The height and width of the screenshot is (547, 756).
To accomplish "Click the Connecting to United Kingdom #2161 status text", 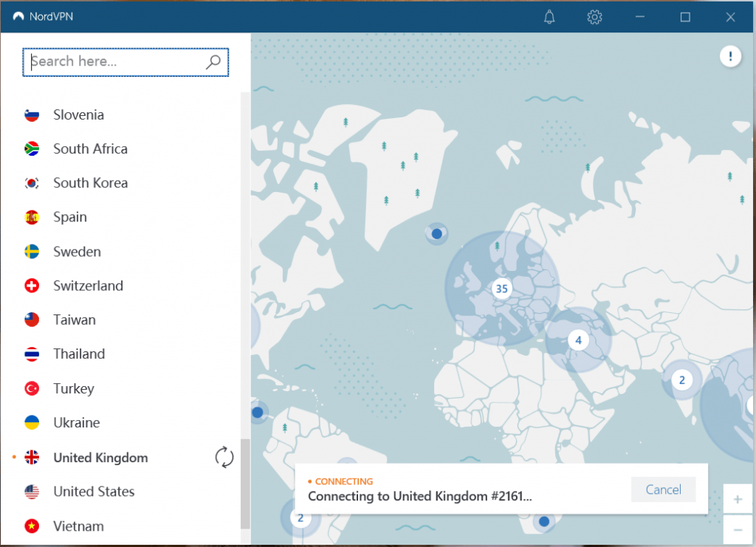I will tap(420, 496).
